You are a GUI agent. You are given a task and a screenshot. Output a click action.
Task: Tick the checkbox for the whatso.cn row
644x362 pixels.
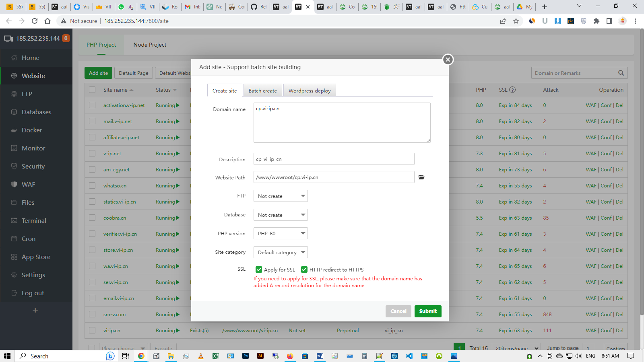tap(92, 186)
